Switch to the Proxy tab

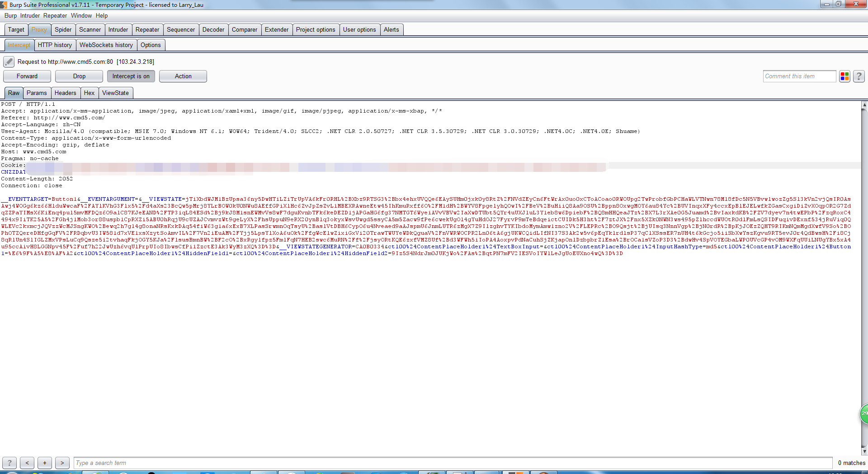(39, 29)
